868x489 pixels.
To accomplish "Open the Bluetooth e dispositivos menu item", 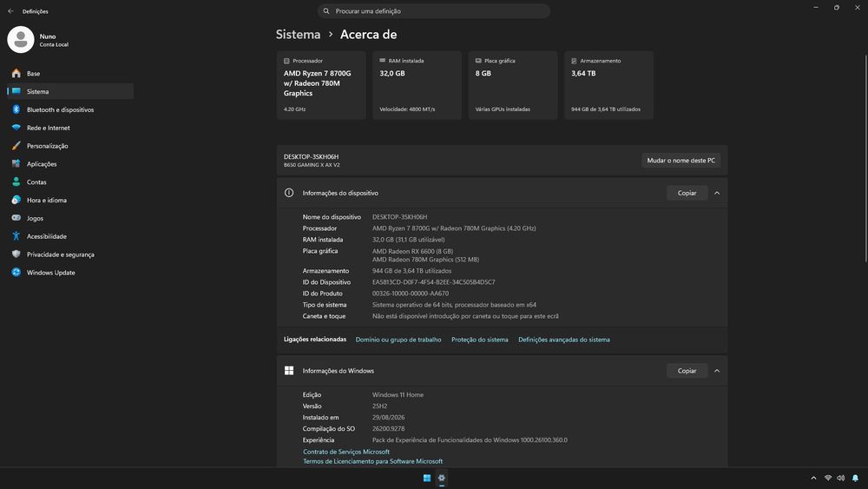I will [x=70, y=109].
